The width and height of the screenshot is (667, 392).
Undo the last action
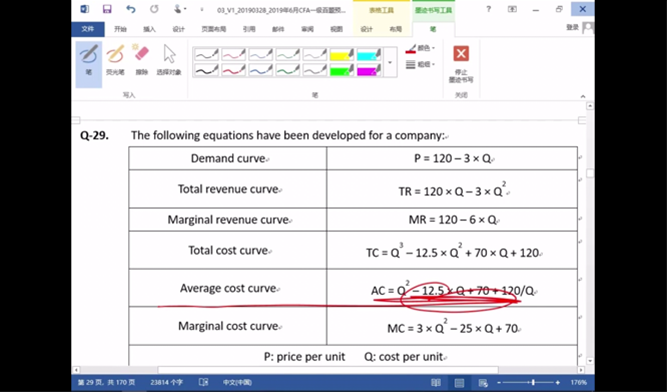click(x=130, y=9)
